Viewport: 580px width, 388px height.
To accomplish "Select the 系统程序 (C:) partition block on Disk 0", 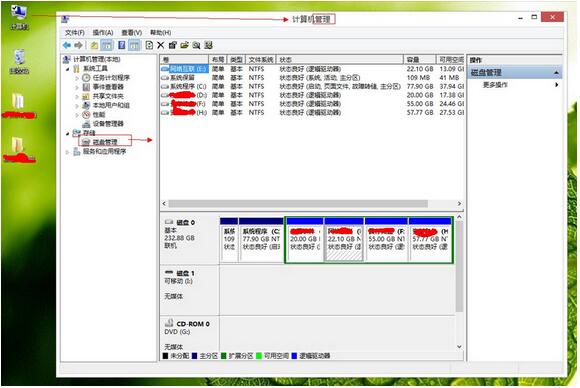I will coord(261,240).
